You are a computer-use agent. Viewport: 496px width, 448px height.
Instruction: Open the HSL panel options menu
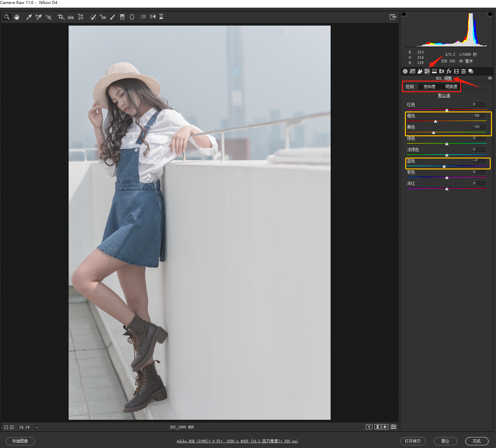[x=490, y=78]
